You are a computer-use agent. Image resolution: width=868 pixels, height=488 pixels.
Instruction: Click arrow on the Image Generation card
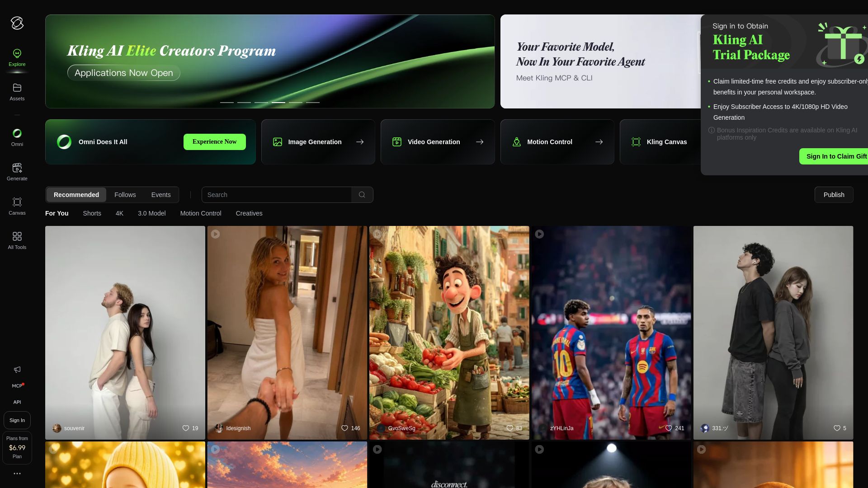tap(360, 142)
